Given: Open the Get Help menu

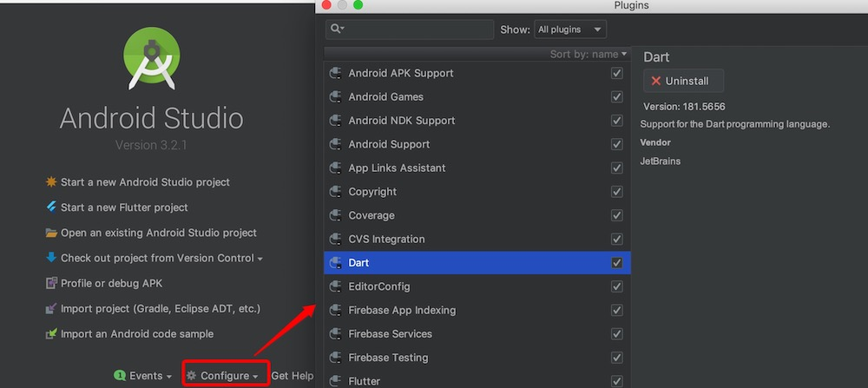Looking at the screenshot, I should pos(293,376).
